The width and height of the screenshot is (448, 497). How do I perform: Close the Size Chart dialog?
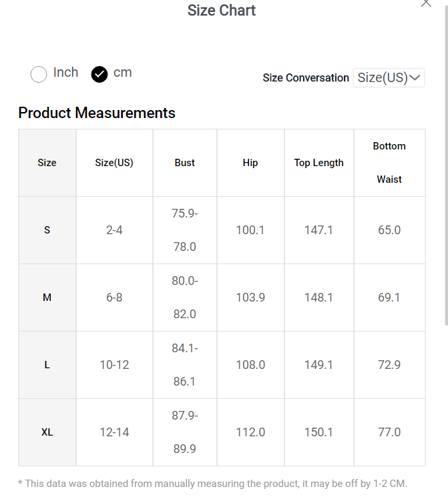426,3
